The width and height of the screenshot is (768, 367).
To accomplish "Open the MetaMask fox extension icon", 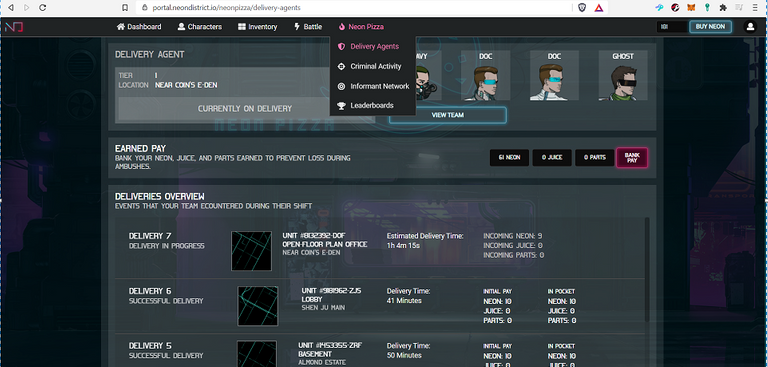I will (x=691, y=8).
